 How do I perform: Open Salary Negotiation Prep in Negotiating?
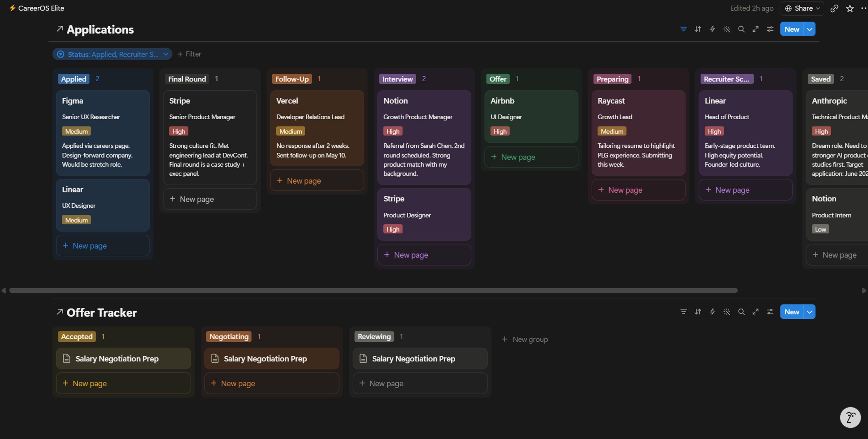[272, 358]
